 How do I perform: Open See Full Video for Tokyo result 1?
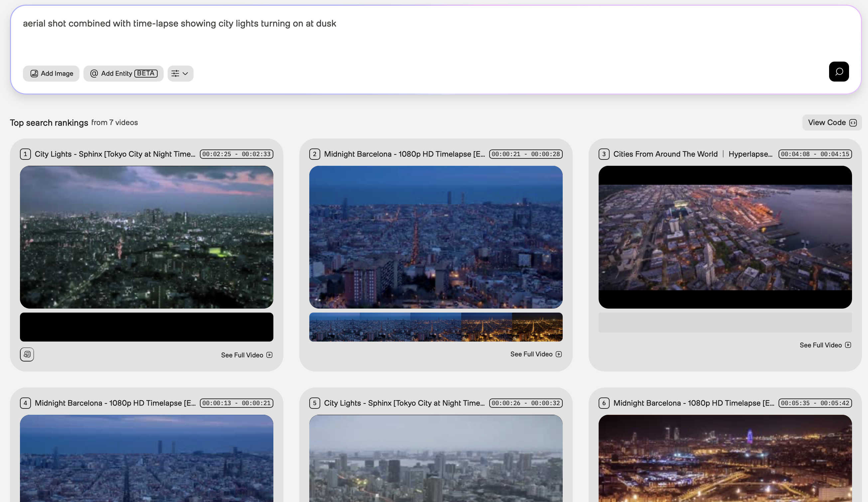click(247, 355)
